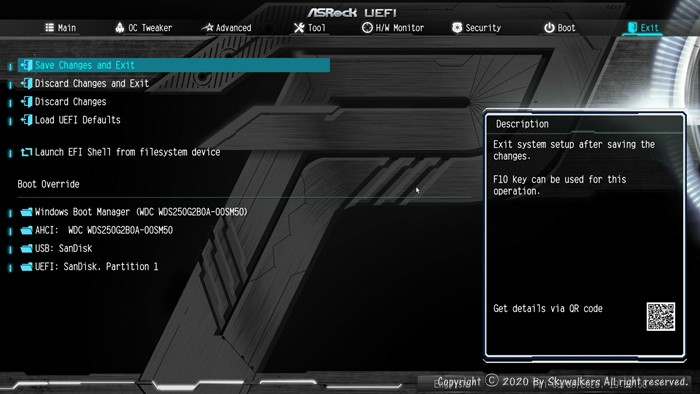The height and width of the screenshot is (394, 700).
Task: Click the Get details via QR code text
Action: (548, 308)
